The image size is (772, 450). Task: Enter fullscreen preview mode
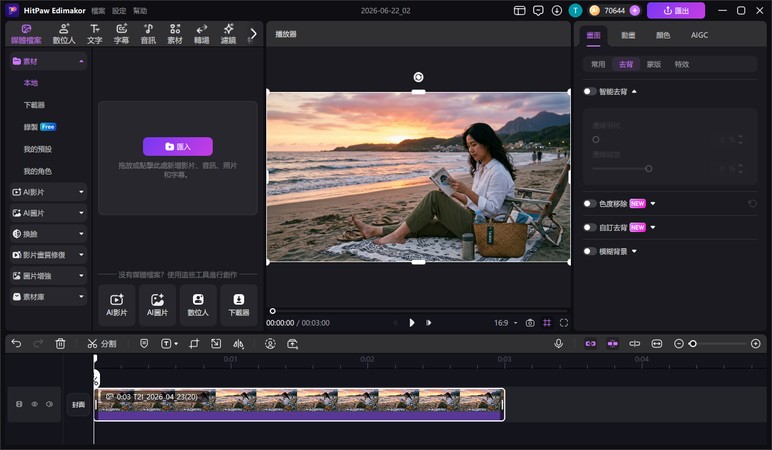564,323
